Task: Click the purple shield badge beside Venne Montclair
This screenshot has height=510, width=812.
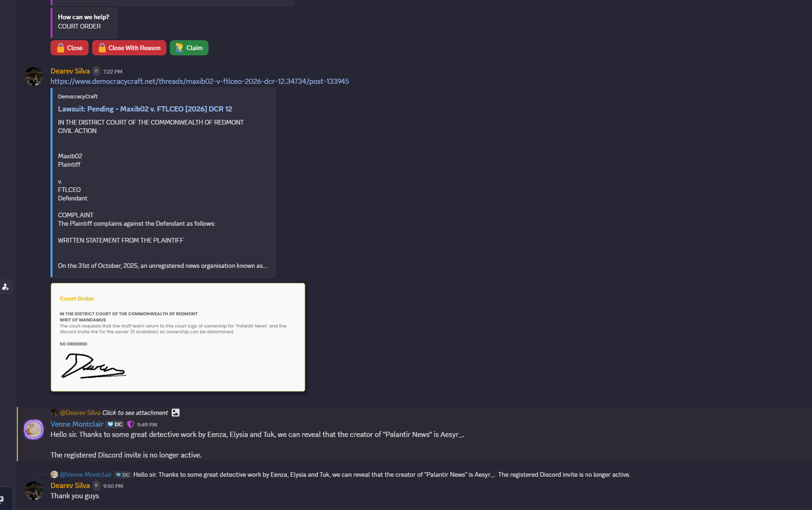Action: (131, 424)
